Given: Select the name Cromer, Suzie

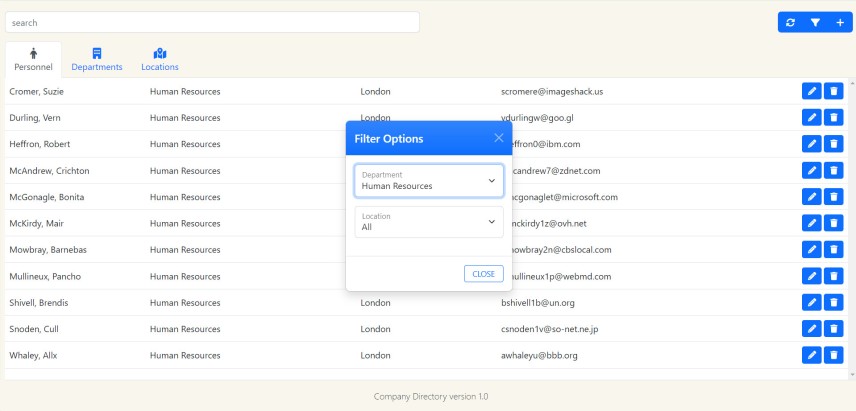Looking at the screenshot, I should tap(37, 92).
